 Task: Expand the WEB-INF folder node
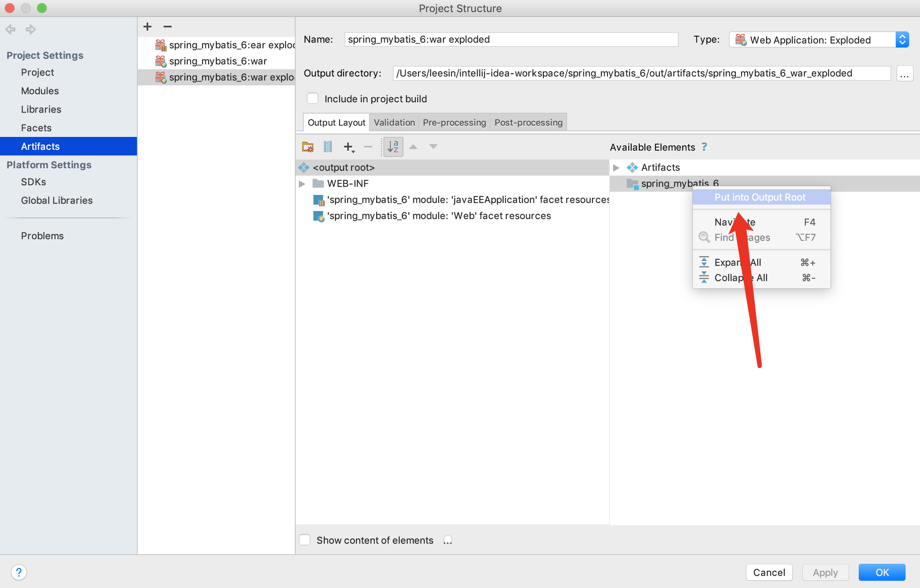[x=302, y=184]
